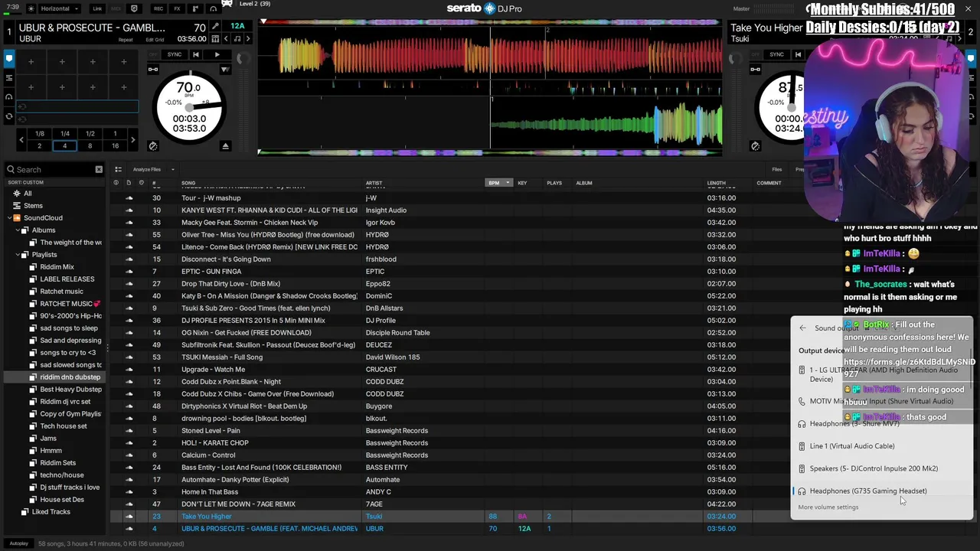The width and height of the screenshot is (980, 551).
Task: Select Headphones (G735 Gaming Headset) output
Action: pos(882,491)
